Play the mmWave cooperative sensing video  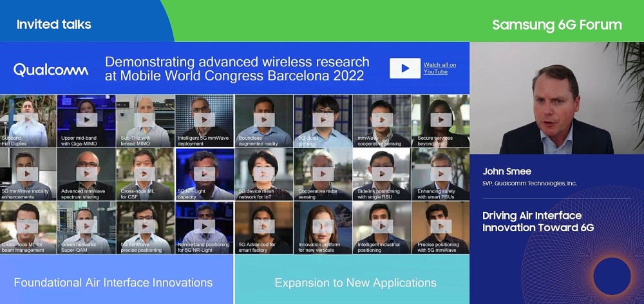pyautogui.click(x=382, y=119)
